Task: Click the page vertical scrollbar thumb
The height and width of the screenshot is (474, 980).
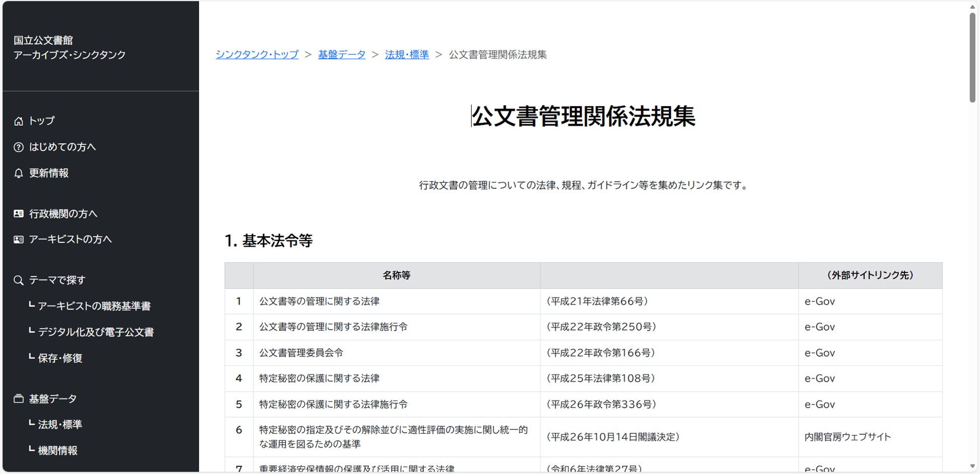Action: coord(972,58)
